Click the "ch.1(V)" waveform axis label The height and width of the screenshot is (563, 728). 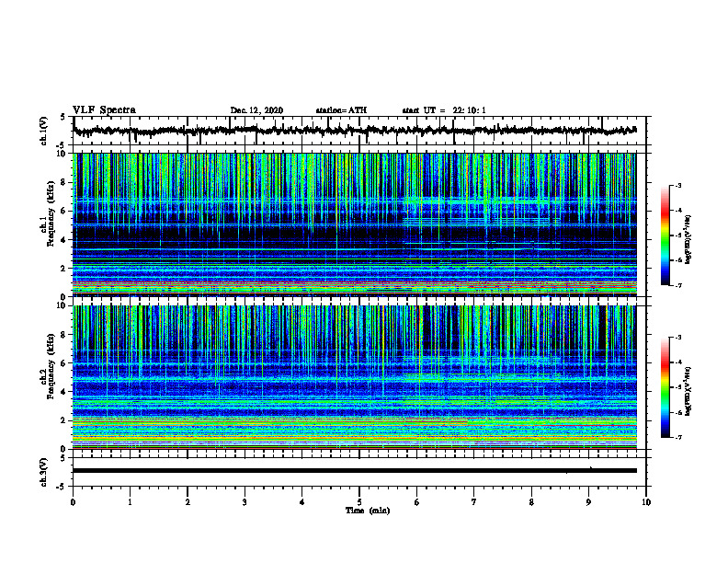point(44,131)
